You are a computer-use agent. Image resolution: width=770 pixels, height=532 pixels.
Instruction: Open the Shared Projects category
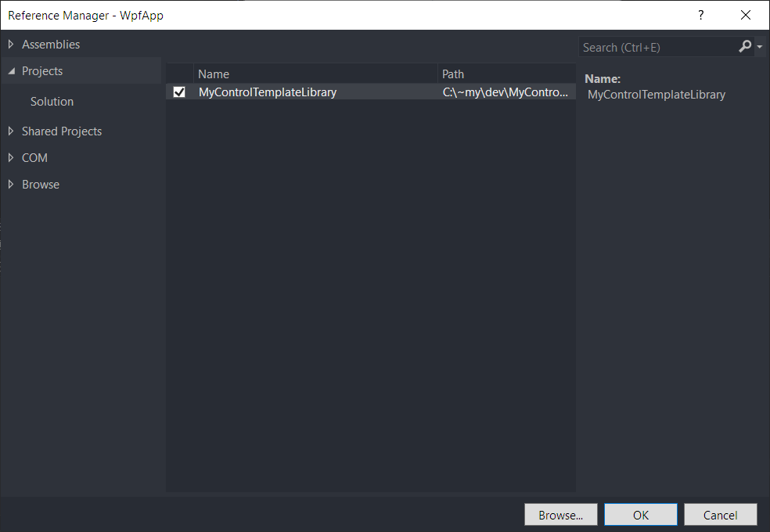[x=62, y=131]
